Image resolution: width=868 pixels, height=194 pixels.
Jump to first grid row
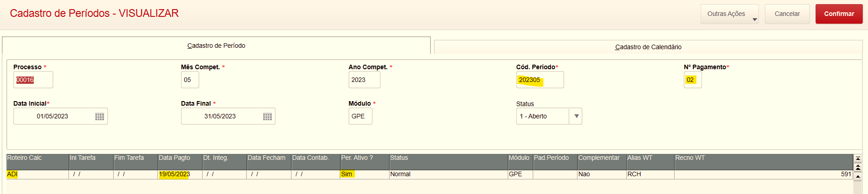pyautogui.click(x=858, y=158)
